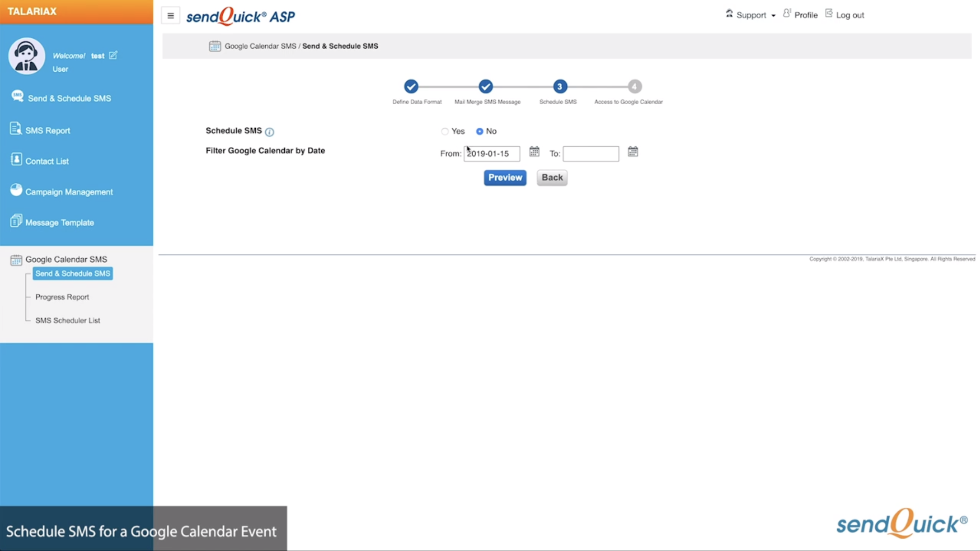Select Send & Schedule SMS tree item
Screen dimensions: 980x551
tap(73, 274)
